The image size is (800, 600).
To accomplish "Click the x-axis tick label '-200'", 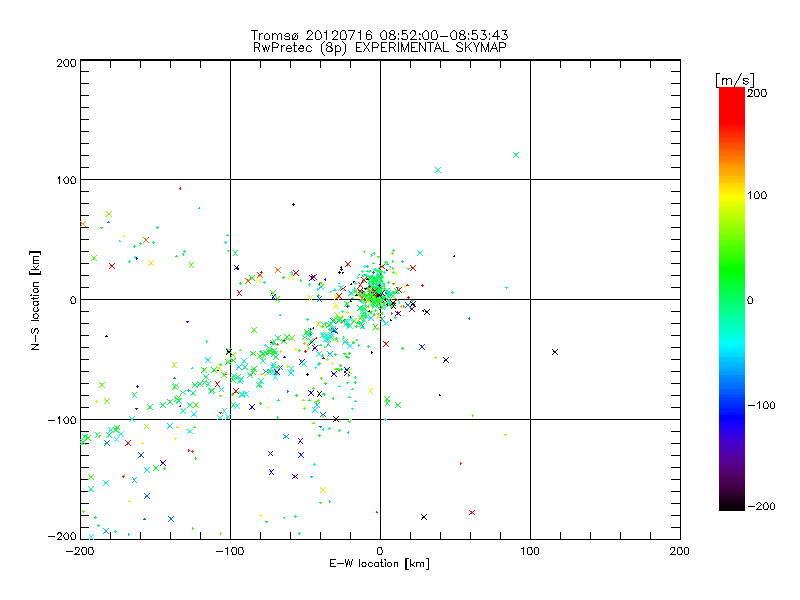I will 80,551.
